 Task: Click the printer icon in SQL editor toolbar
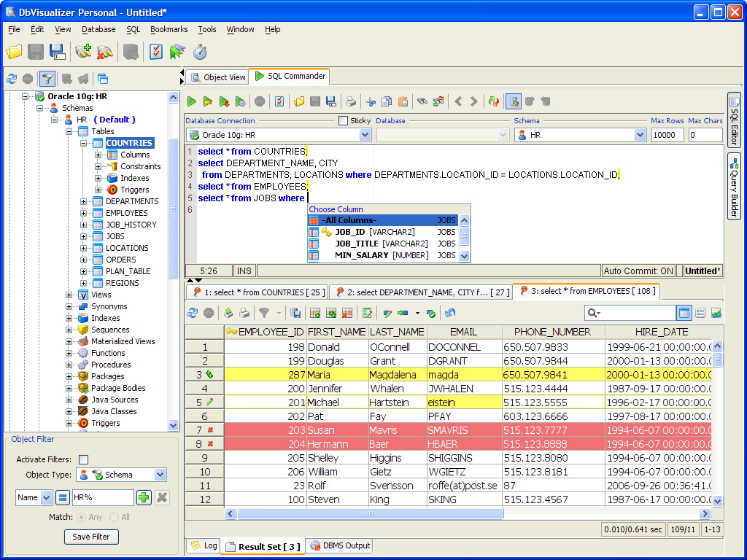(x=351, y=101)
